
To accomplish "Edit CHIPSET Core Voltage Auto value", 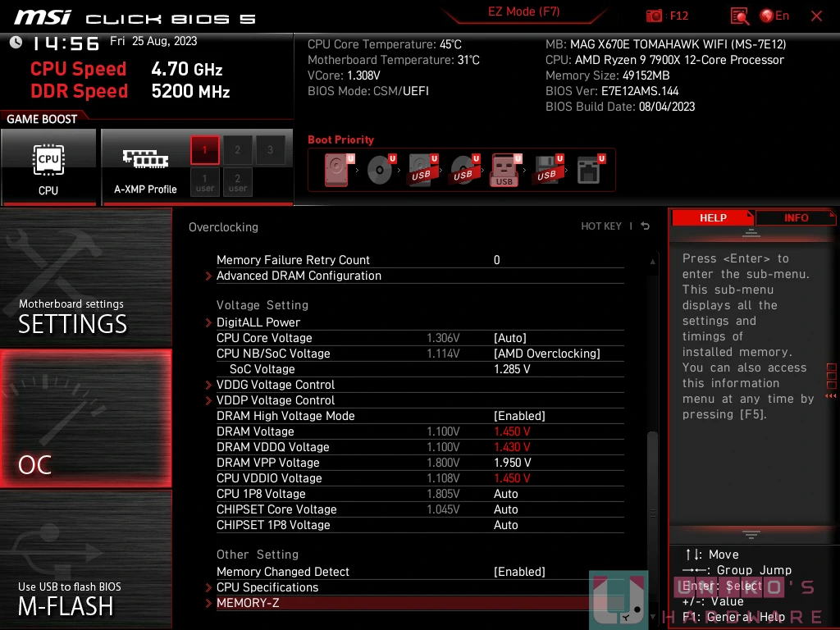I will click(x=505, y=509).
